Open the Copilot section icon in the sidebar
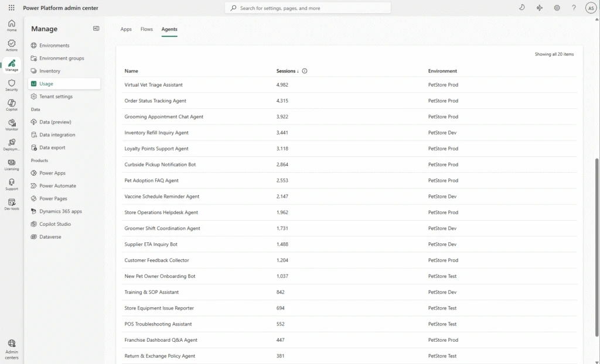600x364 pixels. coord(11,104)
